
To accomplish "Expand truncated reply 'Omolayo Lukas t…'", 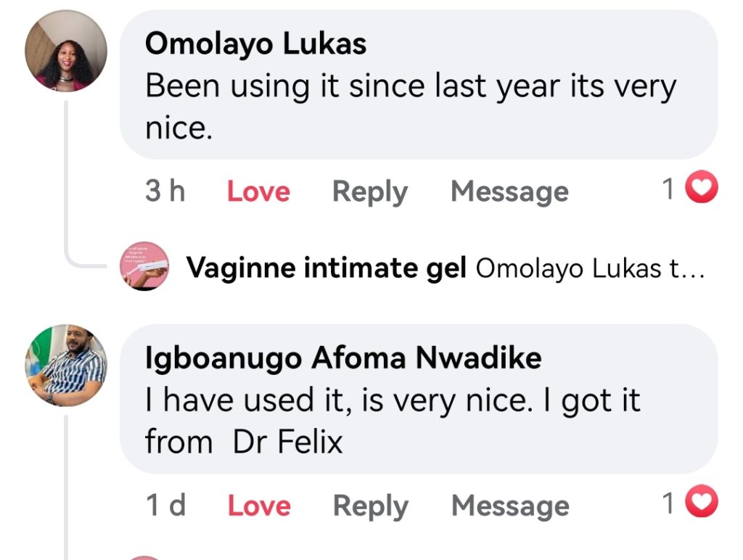I will 590,269.
